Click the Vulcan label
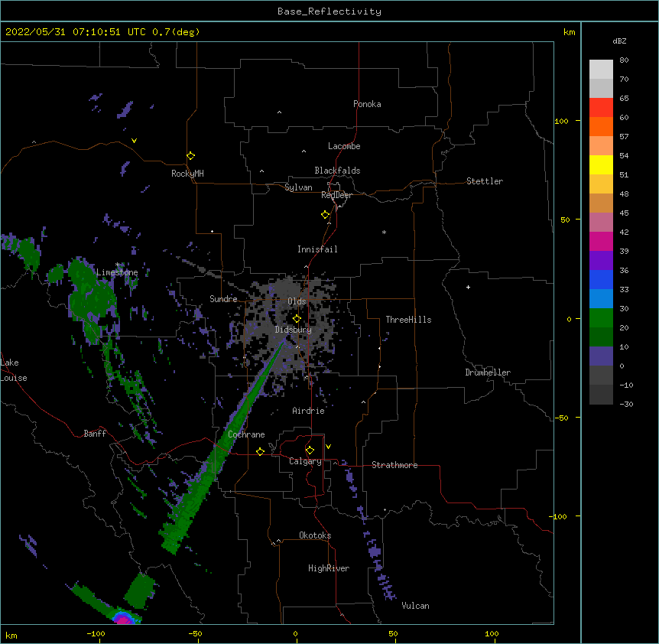The height and width of the screenshot is (644, 659). [x=415, y=606]
